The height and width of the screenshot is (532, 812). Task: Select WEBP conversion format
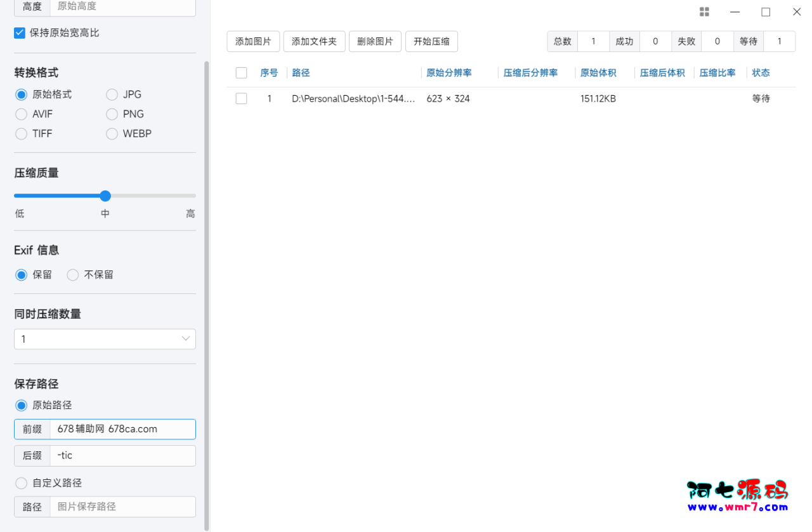[x=112, y=134]
